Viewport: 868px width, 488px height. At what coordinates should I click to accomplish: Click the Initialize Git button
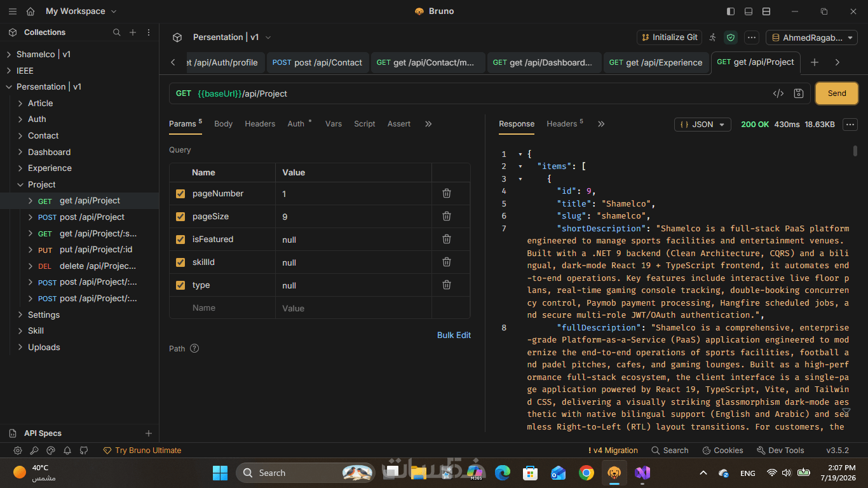(670, 37)
